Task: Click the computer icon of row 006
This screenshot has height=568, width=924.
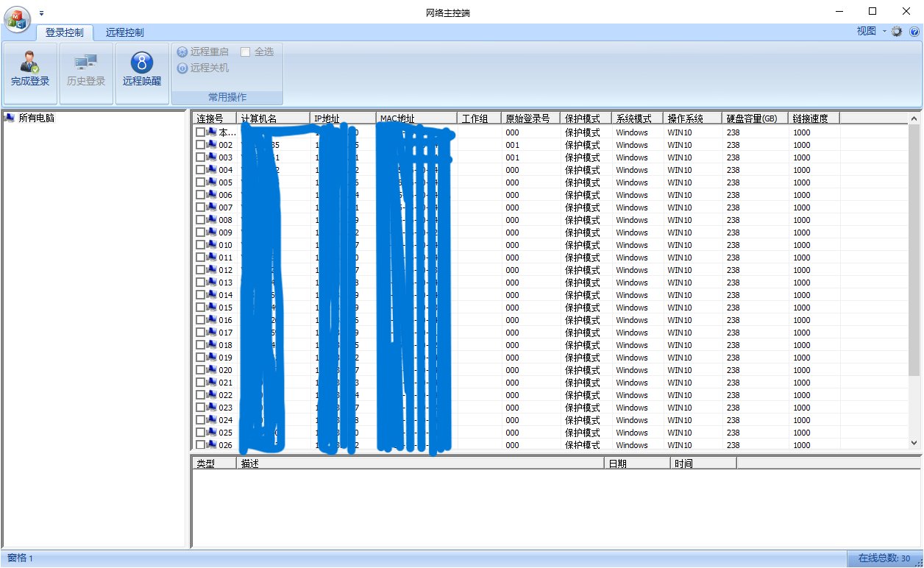Action: [x=212, y=195]
